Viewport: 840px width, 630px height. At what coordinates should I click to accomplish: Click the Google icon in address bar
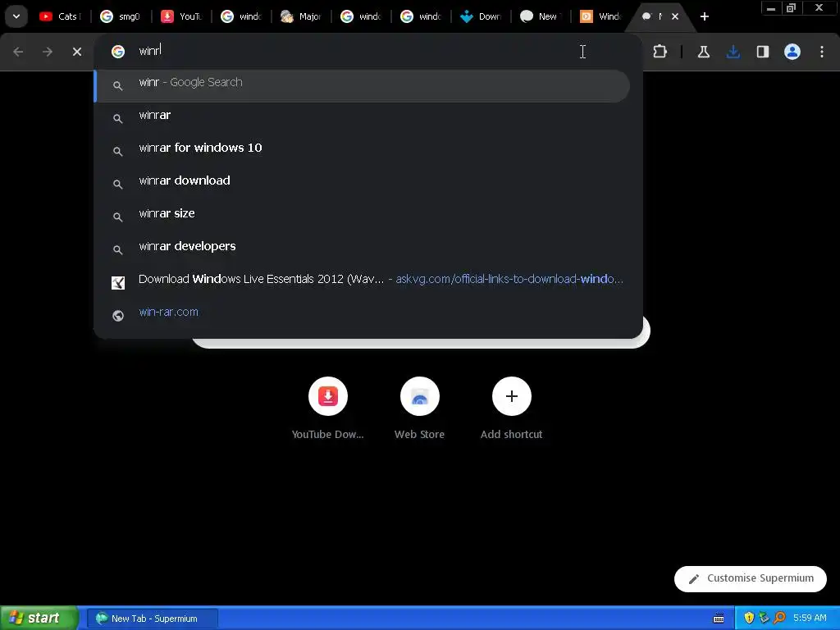(118, 52)
